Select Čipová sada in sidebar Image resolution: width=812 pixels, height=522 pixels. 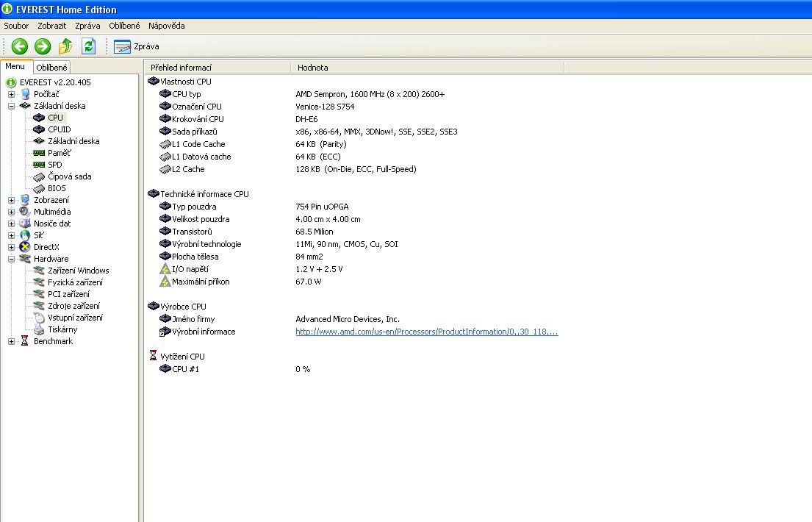69,176
